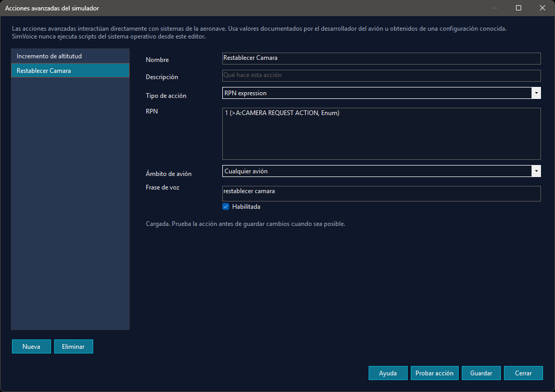Click the Eliminar button

click(73, 346)
